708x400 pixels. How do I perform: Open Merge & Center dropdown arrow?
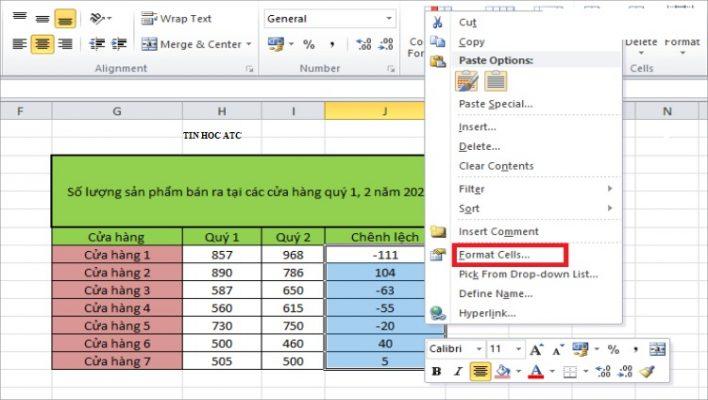pos(249,44)
